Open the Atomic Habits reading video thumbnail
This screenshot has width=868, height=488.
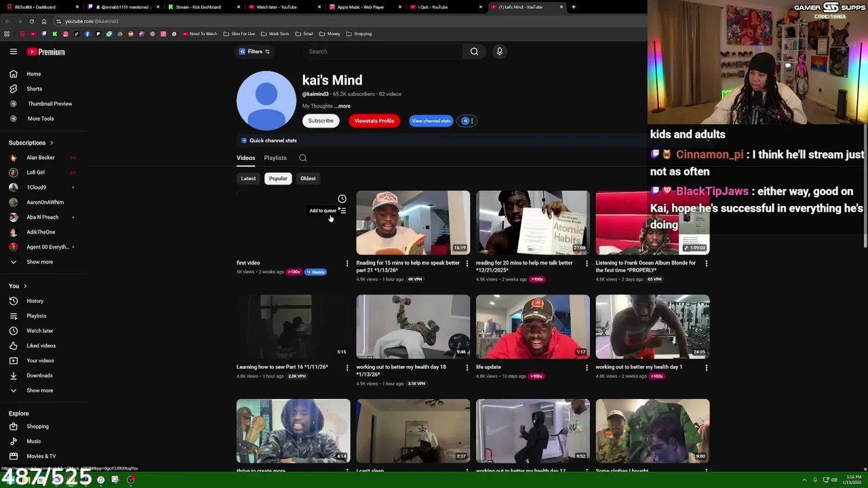click(533, 222)
